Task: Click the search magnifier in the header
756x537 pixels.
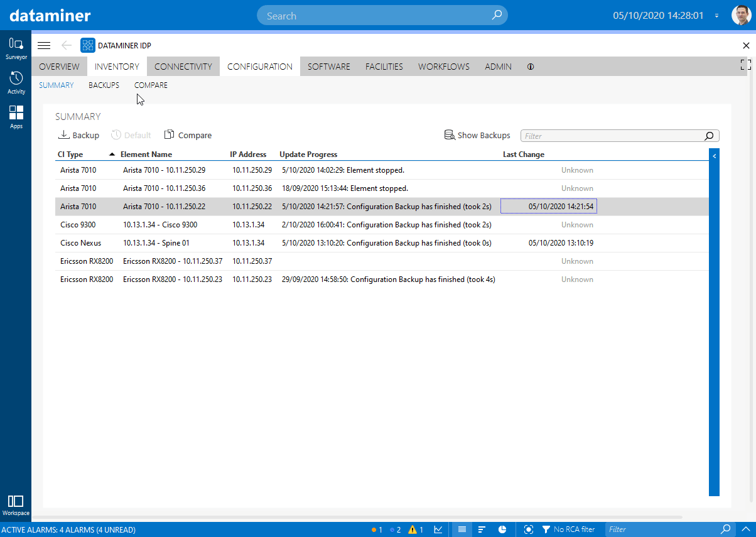Action: 497,16
